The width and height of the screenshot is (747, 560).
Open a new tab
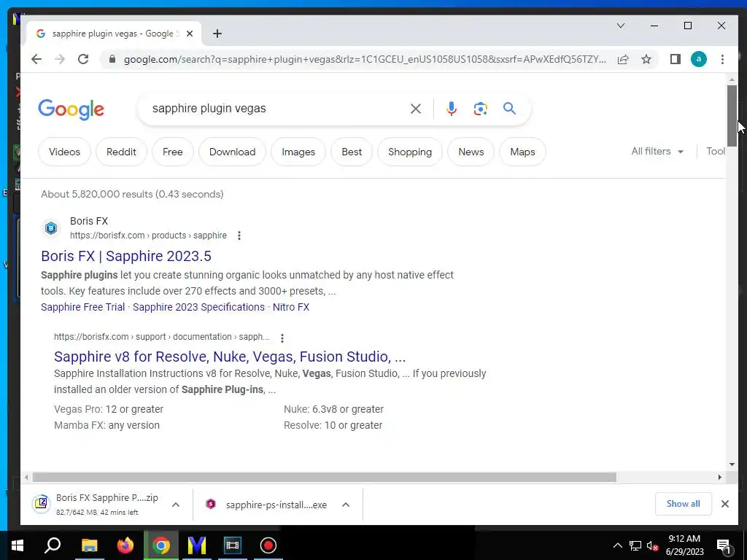[x=217, y=34]
